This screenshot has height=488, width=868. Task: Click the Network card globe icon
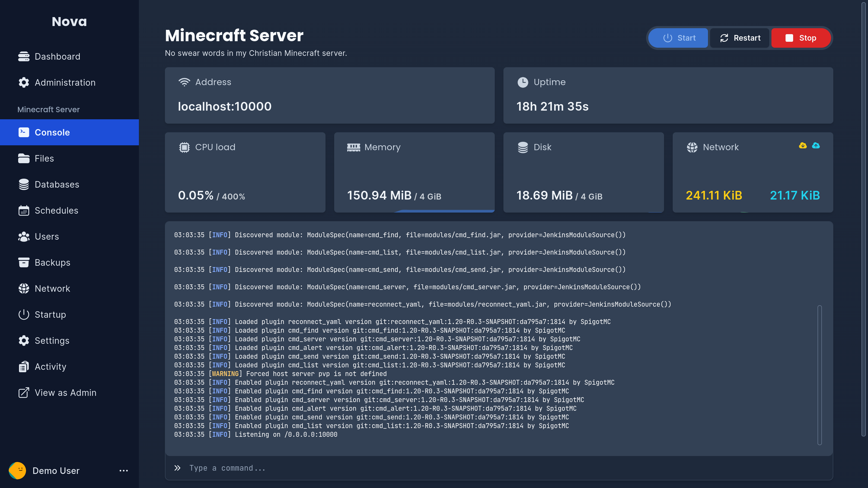tap(692, 147)
